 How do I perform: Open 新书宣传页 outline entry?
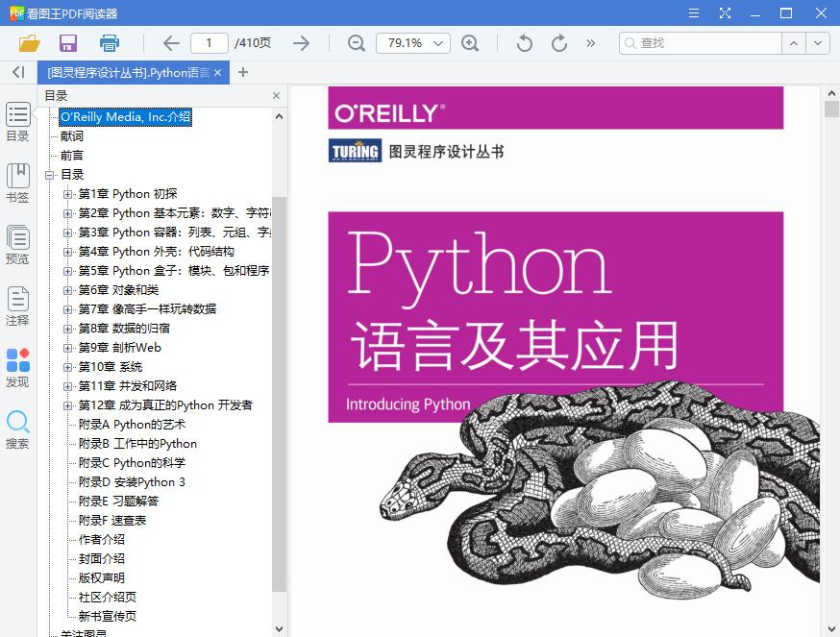(107, 616)
